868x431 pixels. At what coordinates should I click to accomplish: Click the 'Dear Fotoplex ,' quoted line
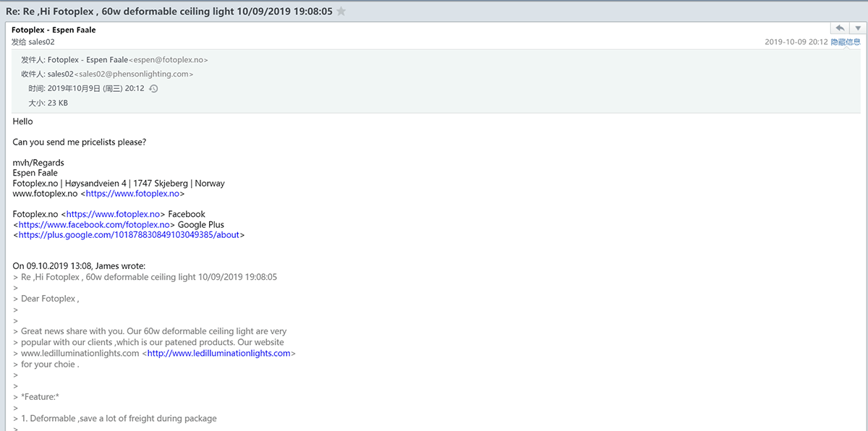click(50, 299)
